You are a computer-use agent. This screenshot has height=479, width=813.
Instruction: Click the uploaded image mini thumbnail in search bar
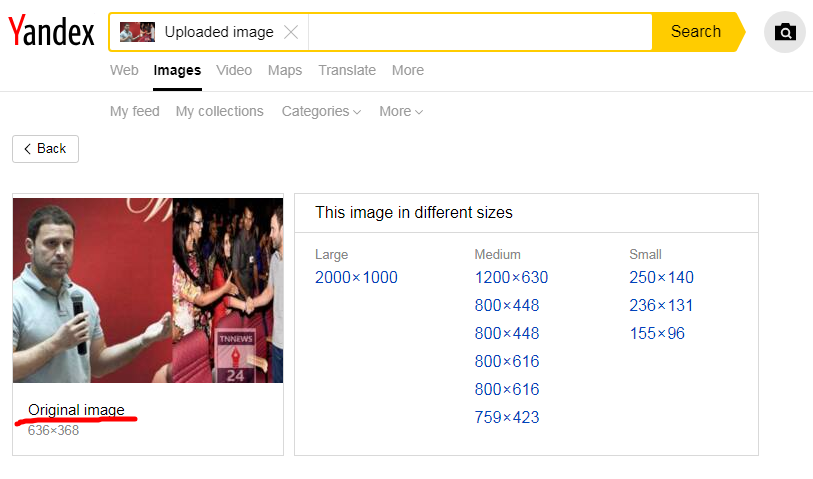coord(137,32)
